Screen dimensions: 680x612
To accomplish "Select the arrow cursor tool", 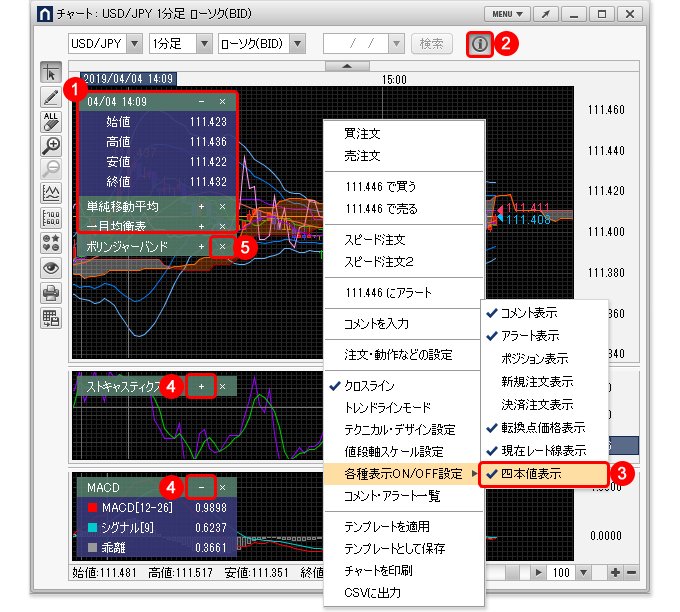I will [x=51, y=73].
